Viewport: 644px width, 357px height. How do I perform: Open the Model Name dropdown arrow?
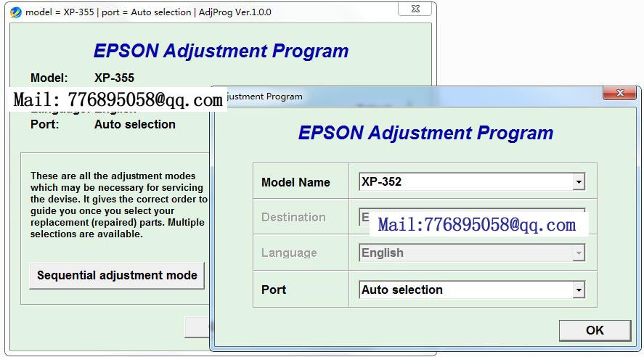pos(579,182)
